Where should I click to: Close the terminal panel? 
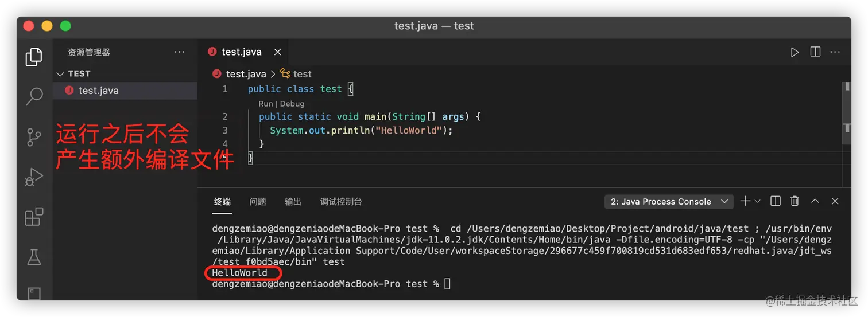click(x=835, y=201)
